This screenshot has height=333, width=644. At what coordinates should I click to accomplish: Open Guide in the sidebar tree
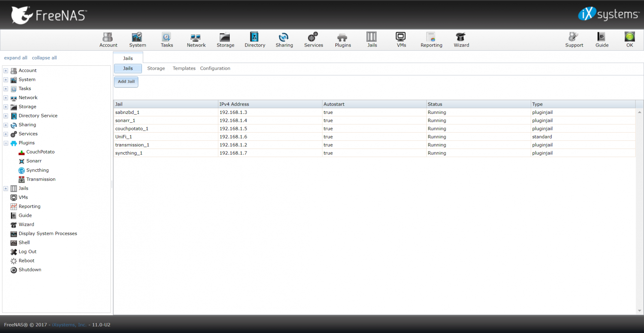point(25,215)
